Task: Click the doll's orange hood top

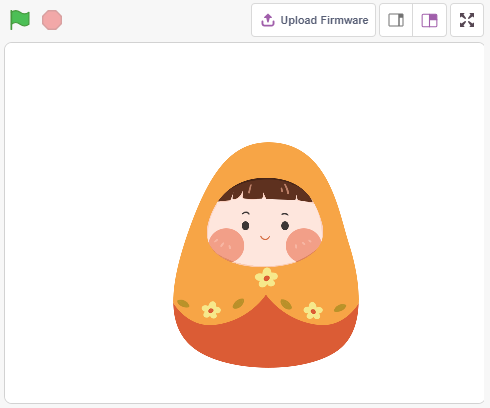Action: click(x=268, y=159)
